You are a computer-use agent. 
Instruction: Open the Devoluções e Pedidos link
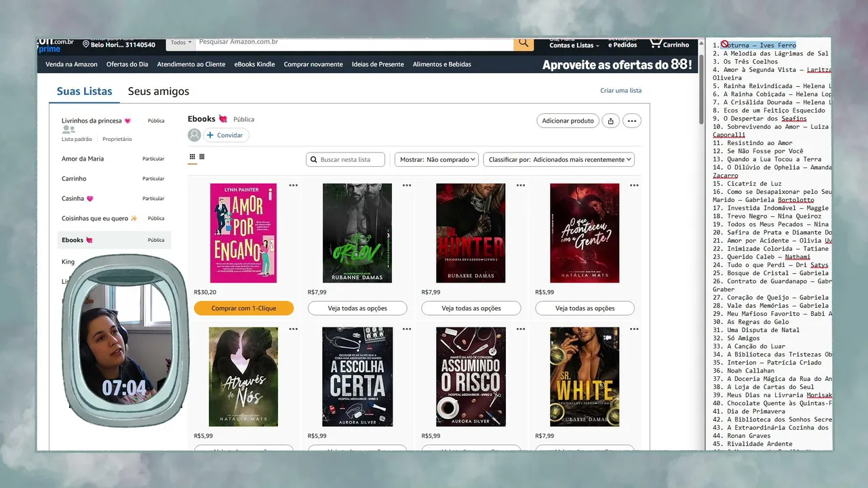(x=623, y=43)
